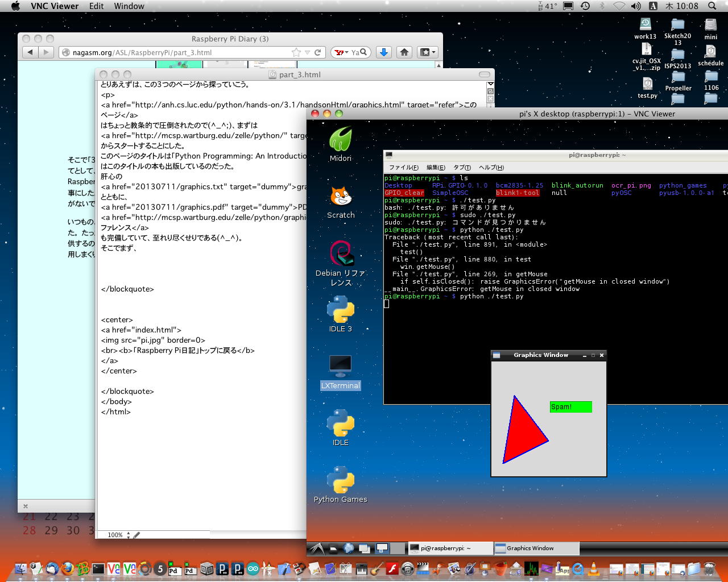
Task: Open the terminal's ファイル(F) menu
Action: coord(403,167)
